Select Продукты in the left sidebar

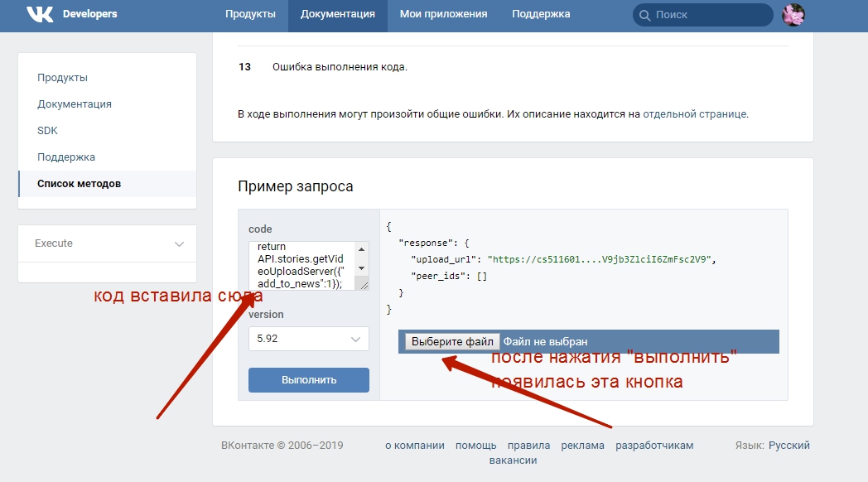63,78
